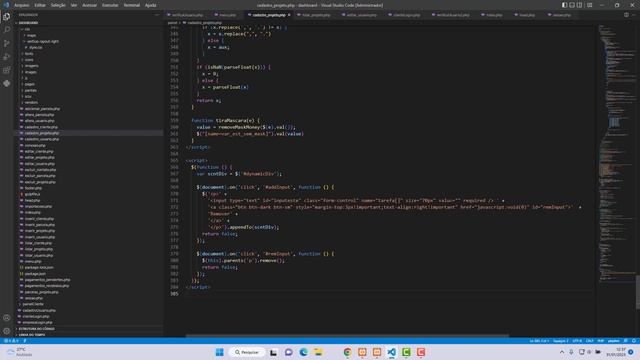Click the editor horizontal scrollbar

348,336
